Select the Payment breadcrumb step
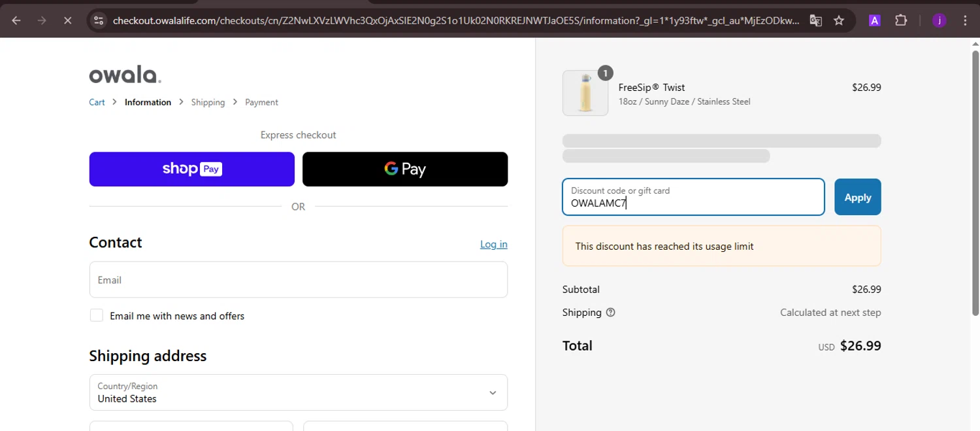The height and width of the screenshot is (431, 980). (x=261, y=102)
